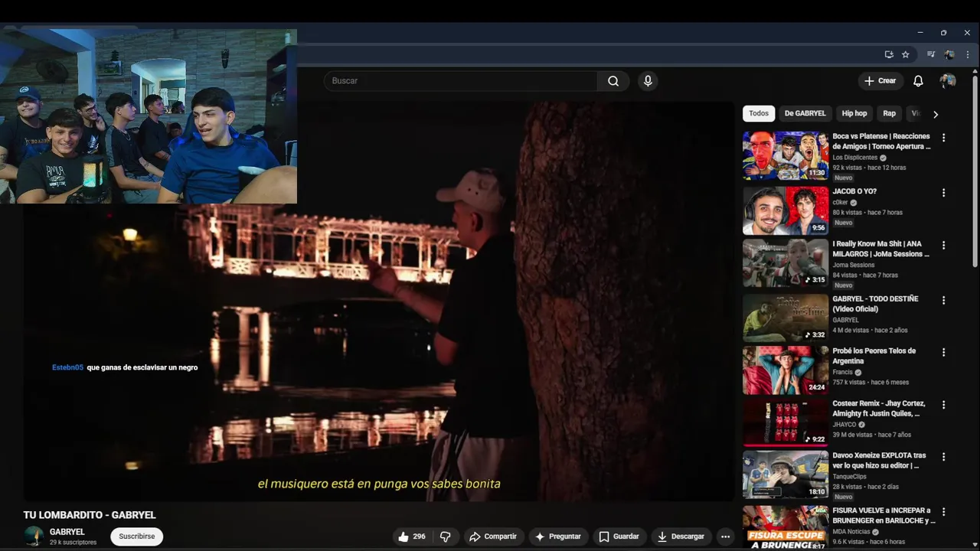Screen dimensions: 980x551
Task: Click the Buscar search field
Action: click(x=460, y=81)
